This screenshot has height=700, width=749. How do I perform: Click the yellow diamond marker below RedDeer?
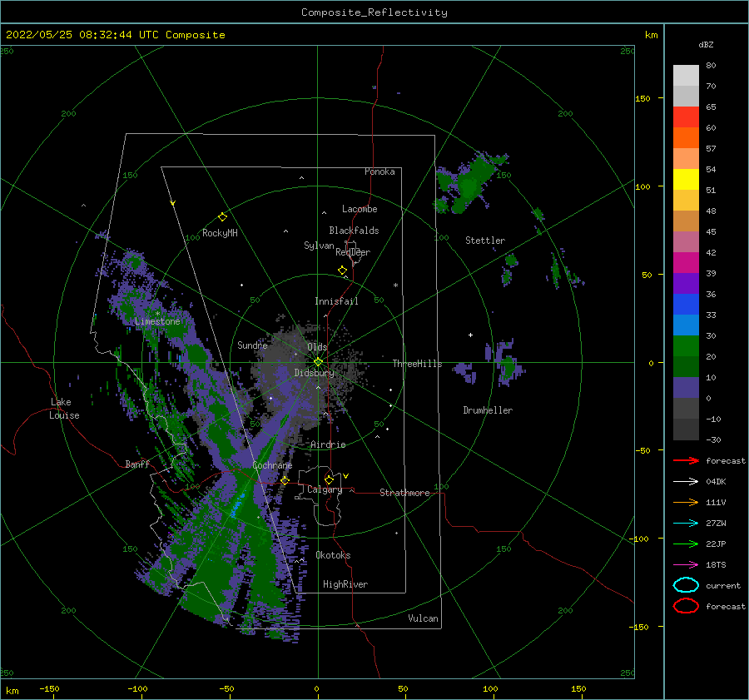343,271
